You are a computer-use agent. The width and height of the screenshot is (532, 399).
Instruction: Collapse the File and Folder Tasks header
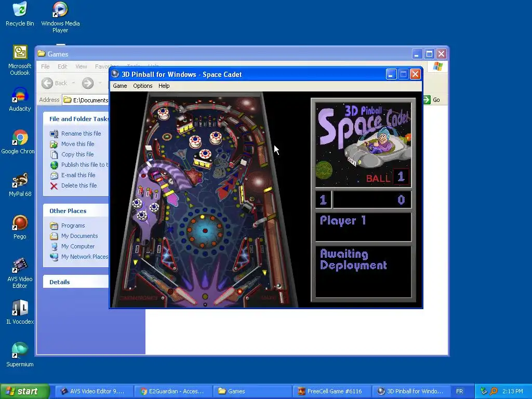point(76,119)
